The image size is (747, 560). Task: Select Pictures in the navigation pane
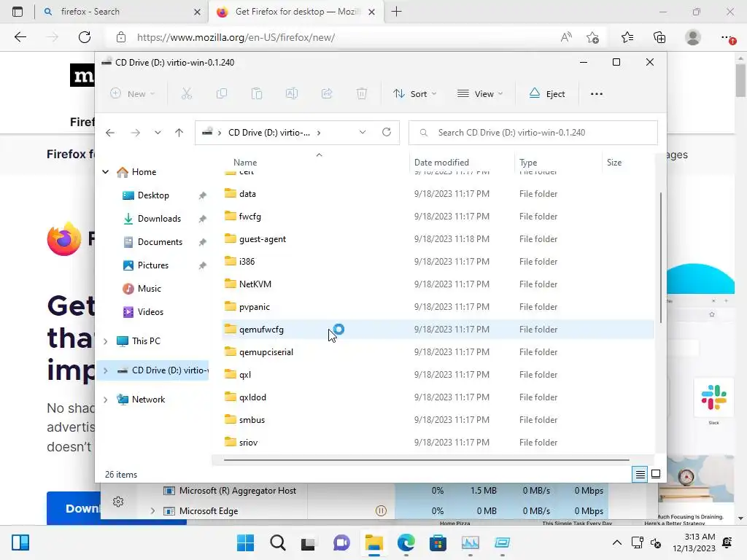[152, 265]
